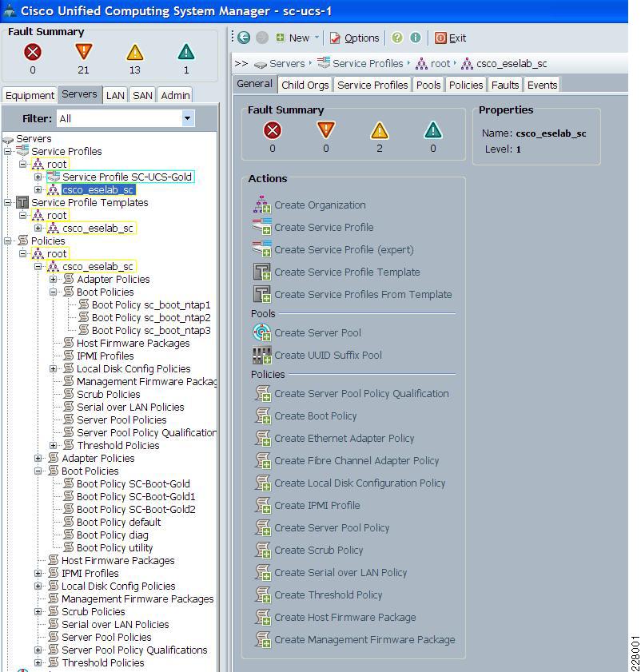This screenshot has width=641, height=672.
Task: Click Create Server Pool target icon
Action: click(262, 332)
